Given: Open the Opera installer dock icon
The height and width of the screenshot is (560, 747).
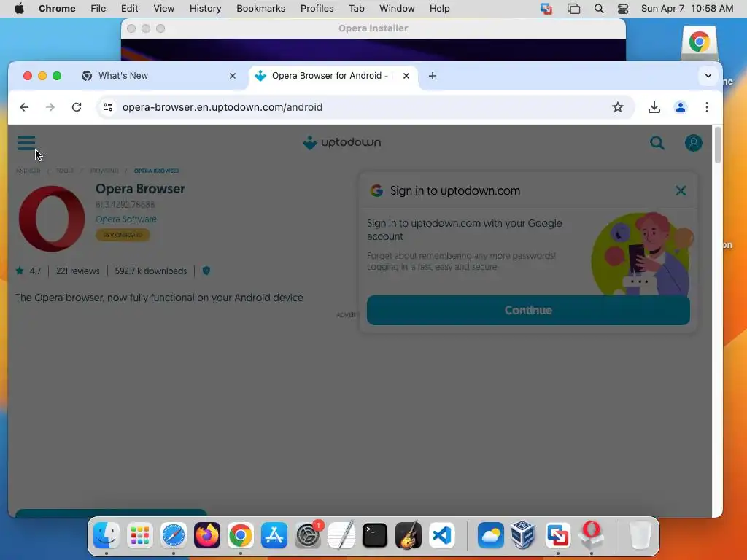Looking at the screenshot, I should 591,535.
